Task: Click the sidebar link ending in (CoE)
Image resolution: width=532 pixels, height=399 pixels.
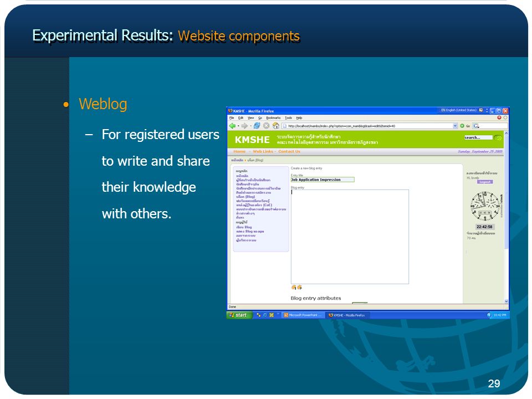Action: 254,205
